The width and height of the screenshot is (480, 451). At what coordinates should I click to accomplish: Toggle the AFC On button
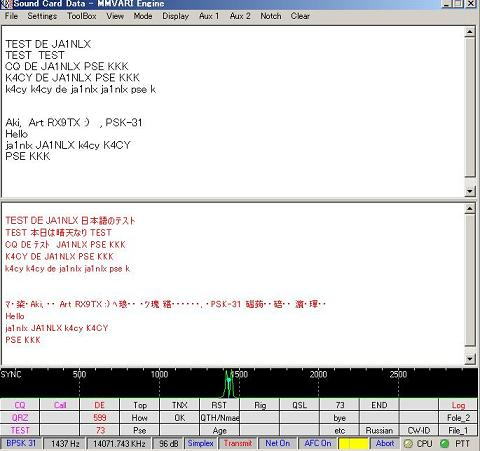point(317,444)
